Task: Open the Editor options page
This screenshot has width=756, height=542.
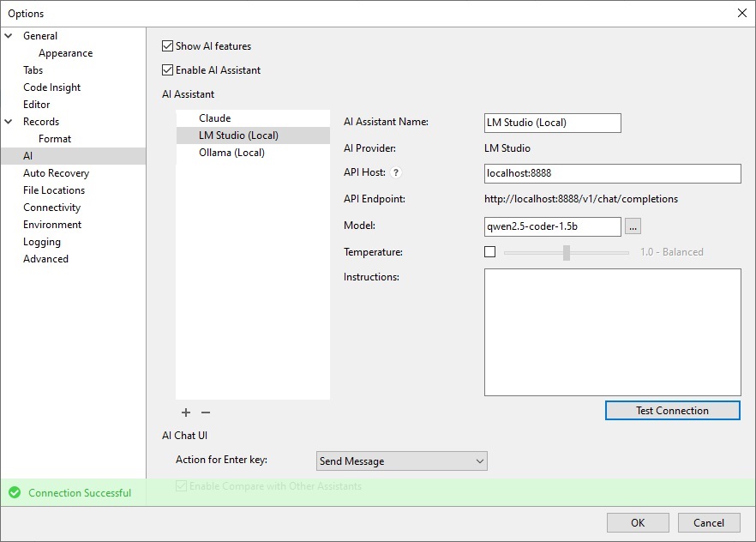Action: 36,104
